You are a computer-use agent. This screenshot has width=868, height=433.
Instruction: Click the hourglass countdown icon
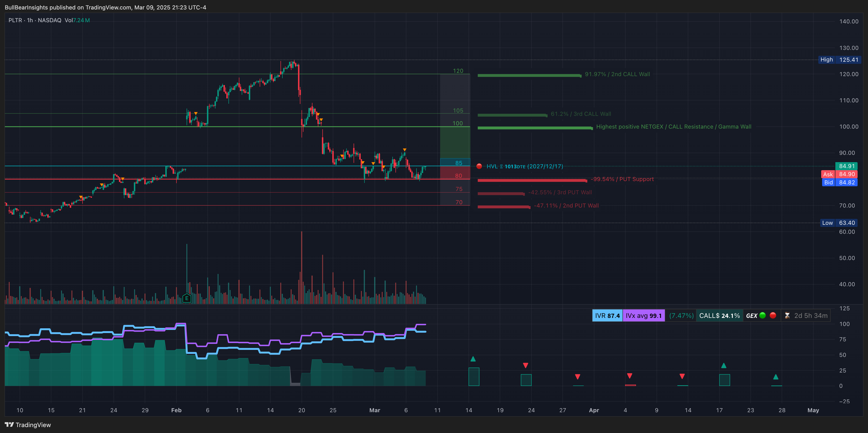787,316
